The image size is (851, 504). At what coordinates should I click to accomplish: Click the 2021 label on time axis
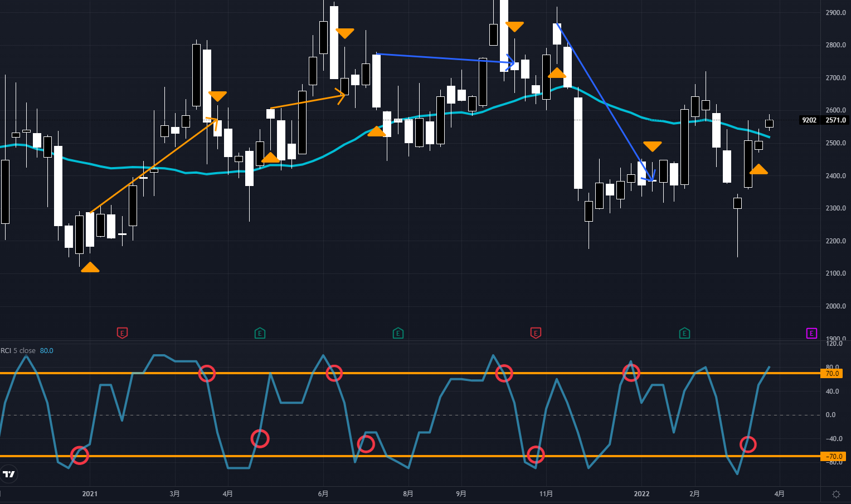[x=90, y=494]
